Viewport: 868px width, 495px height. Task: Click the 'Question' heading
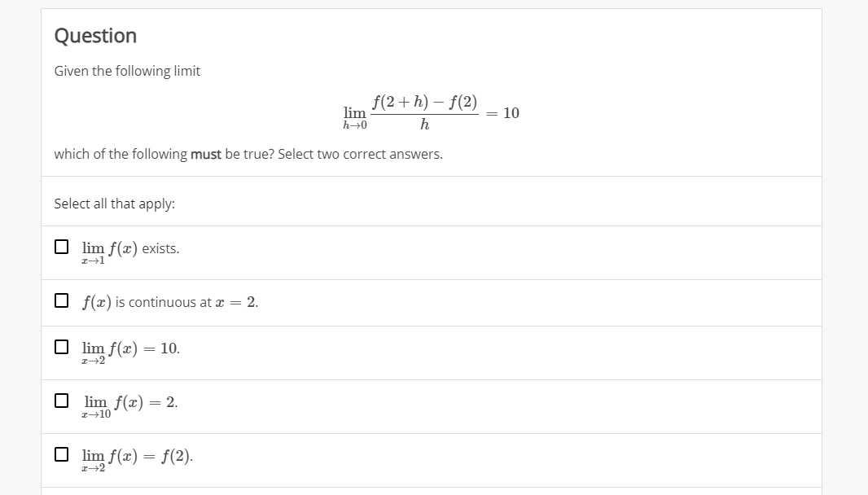coord(94,36)
